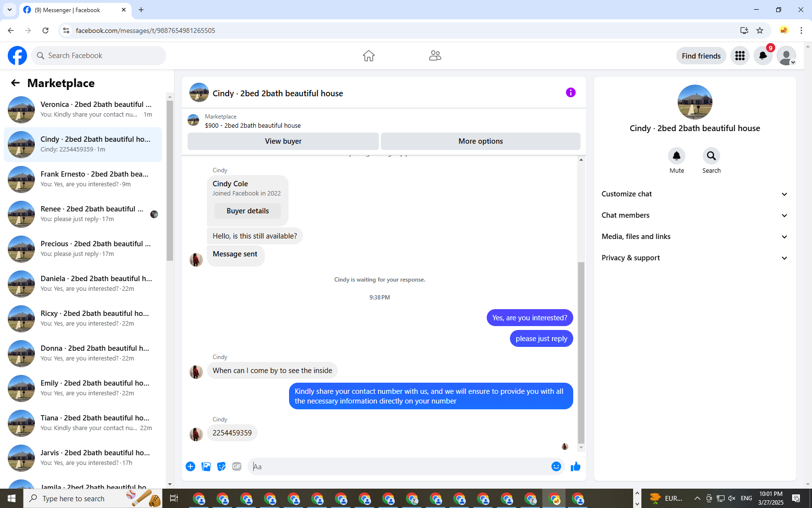Click the volume muted tray icon

732,498
